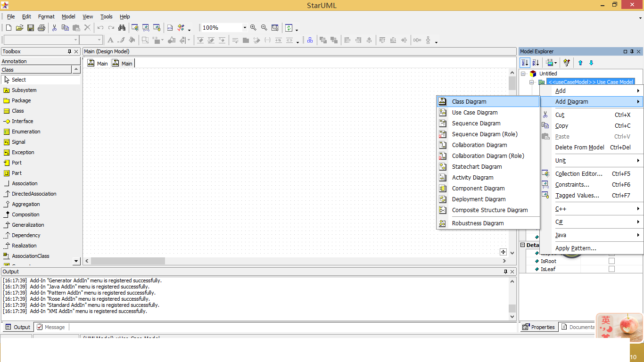The image size is (644, 362).
Task: Select the Port tool in Toolbox
Action: pyautogui.click(x=41, y=163)
